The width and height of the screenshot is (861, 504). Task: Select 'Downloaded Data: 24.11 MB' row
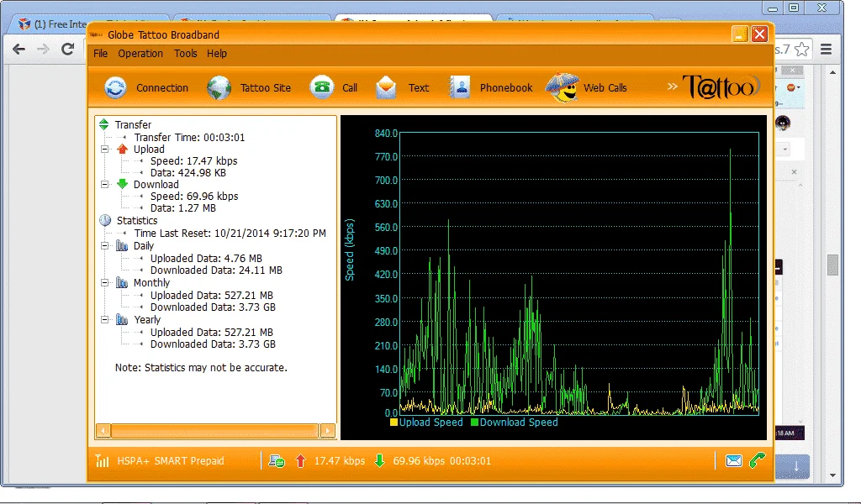216,270
